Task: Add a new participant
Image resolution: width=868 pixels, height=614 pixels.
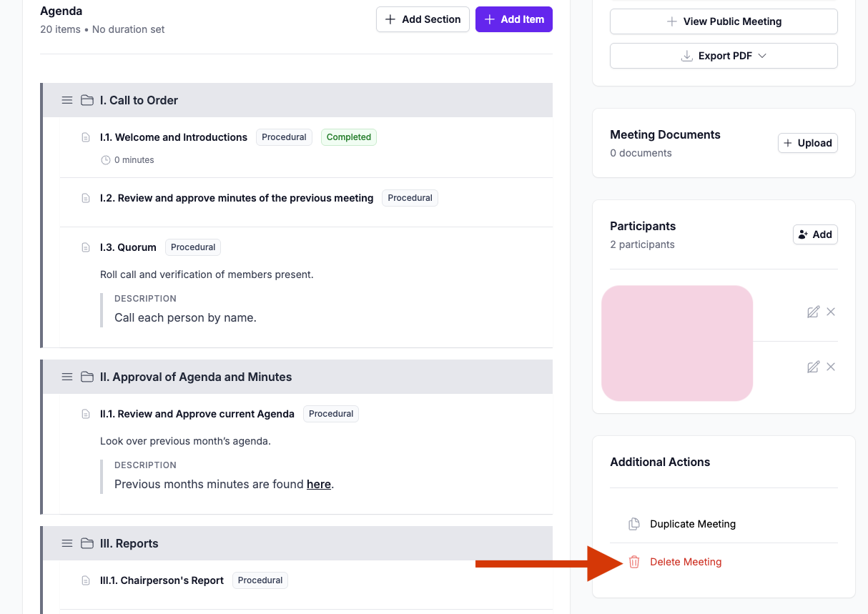Action: [x=815, y=234]
